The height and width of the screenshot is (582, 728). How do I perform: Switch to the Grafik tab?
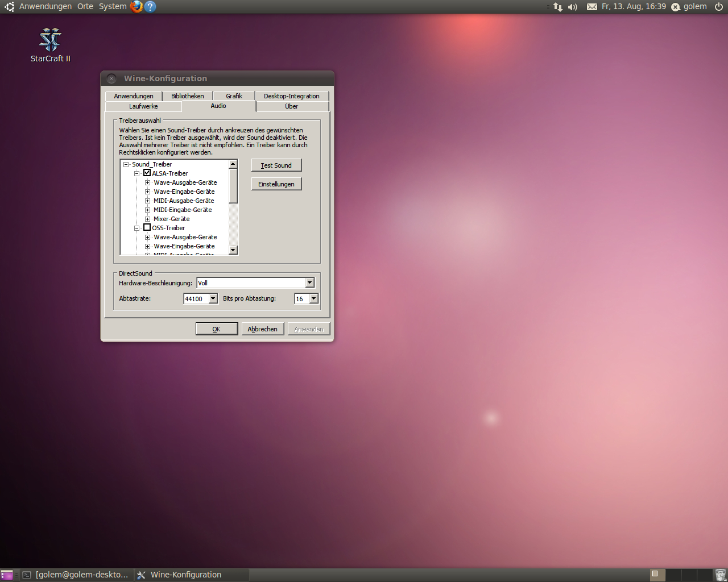tap(234, 96)
